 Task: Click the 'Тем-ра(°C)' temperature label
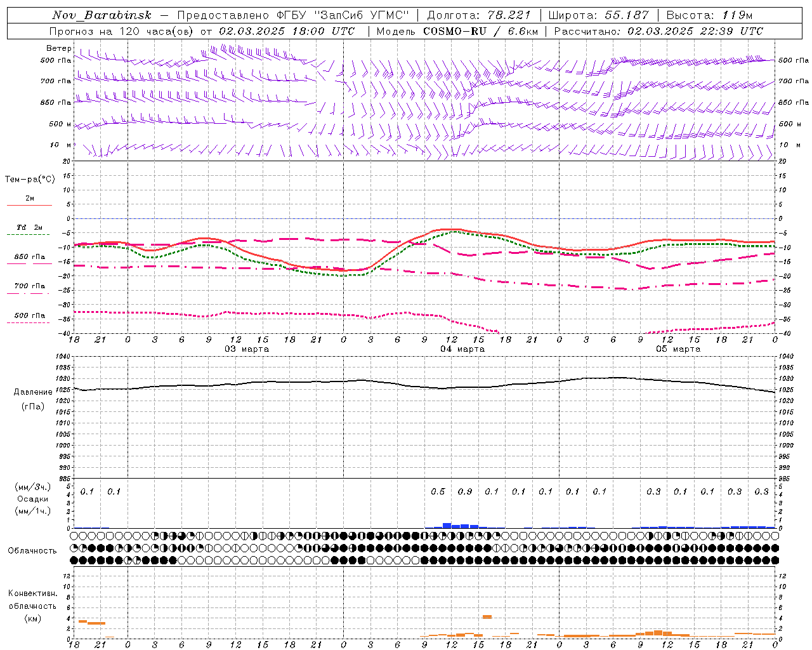[x=30, y=179]
